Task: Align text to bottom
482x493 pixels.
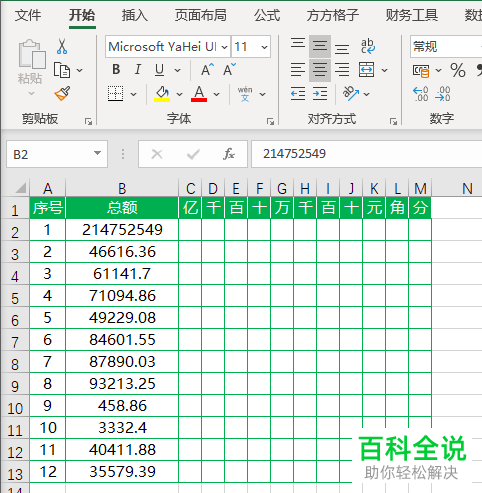Action: [x=342, y=49]
